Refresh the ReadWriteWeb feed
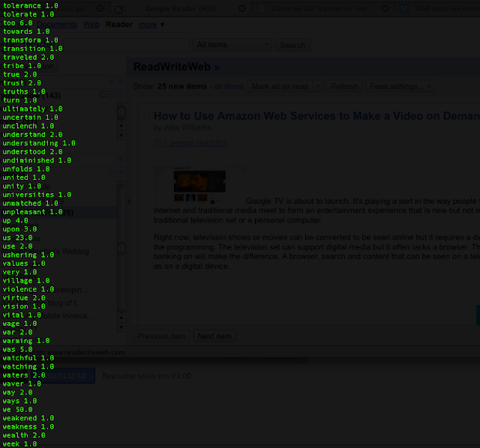The height and width of the screenshot is (448, 480). [x=344, y=87]
